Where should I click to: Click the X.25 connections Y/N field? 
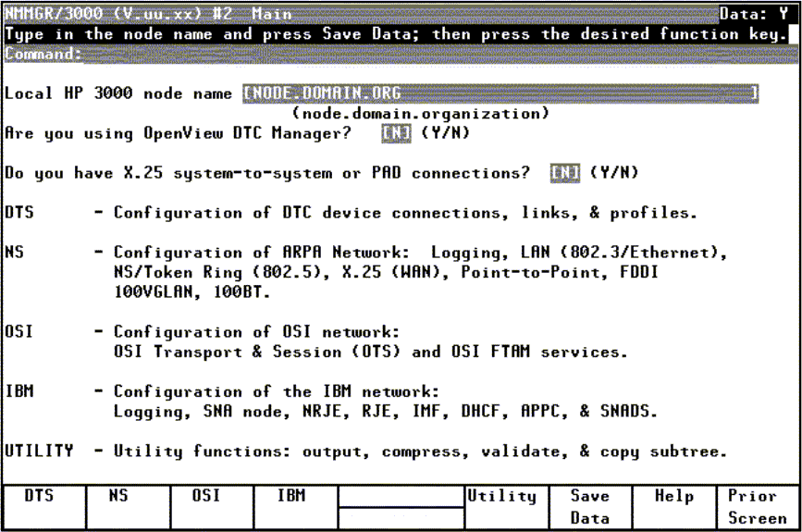coord(565,173)
